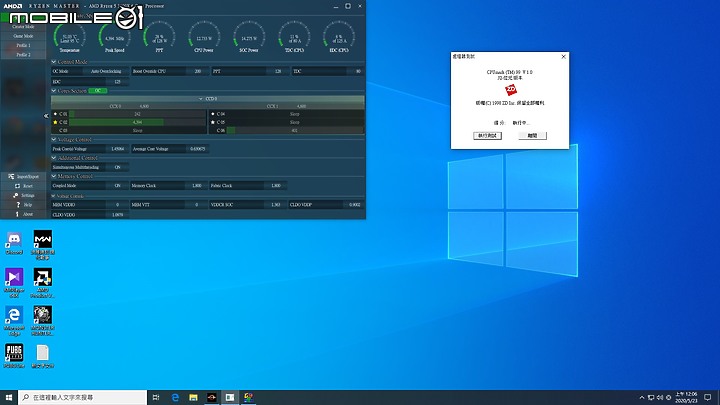Select Profile 2 tab

click(23, 55)
